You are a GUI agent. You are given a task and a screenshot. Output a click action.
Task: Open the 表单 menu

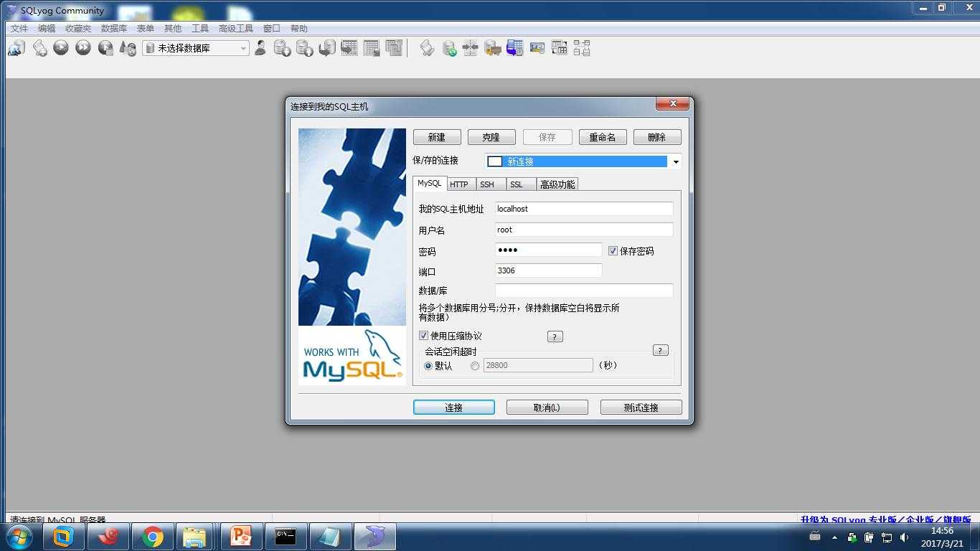[146, 29]
